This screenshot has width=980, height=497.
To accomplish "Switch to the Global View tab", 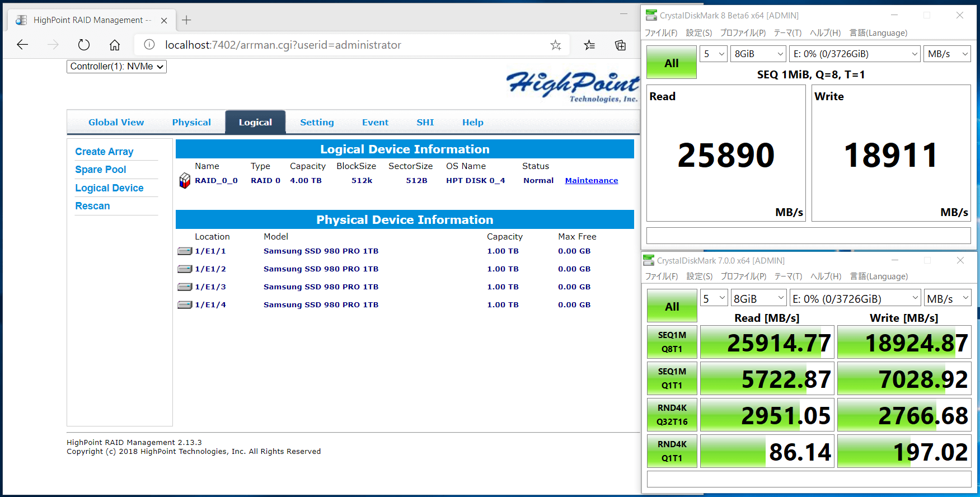I will (116, 122).
